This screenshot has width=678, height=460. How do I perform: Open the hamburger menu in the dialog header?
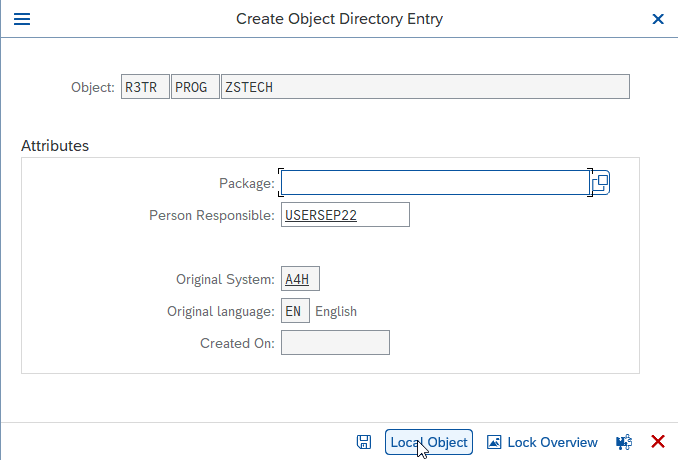[x=22, y=19]
